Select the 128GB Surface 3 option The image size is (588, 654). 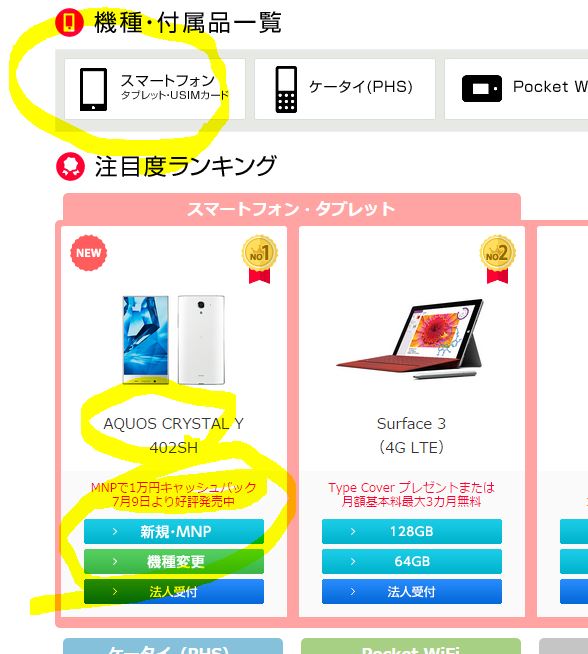click(412, 531)
